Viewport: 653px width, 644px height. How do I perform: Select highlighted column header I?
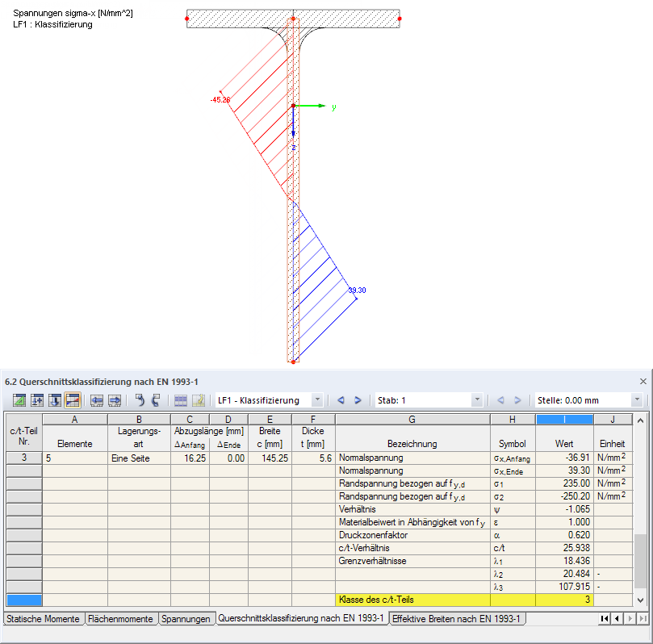point(564,419)
